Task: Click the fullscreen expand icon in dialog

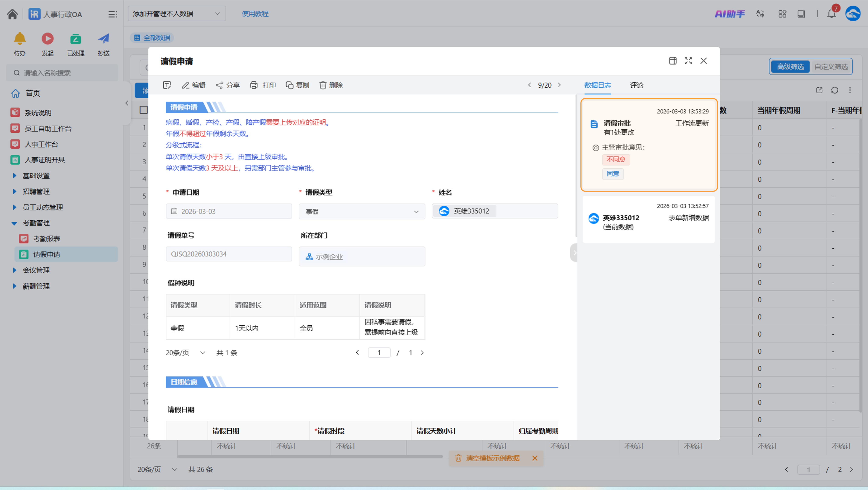Action: point(688,61)
